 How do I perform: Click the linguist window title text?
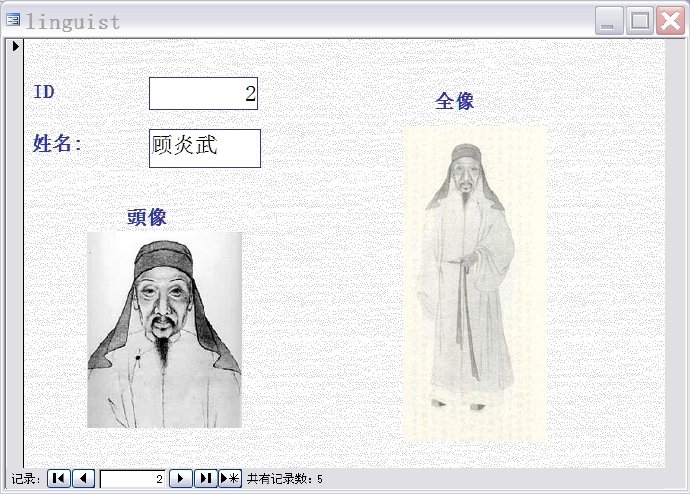click(73, 22)
